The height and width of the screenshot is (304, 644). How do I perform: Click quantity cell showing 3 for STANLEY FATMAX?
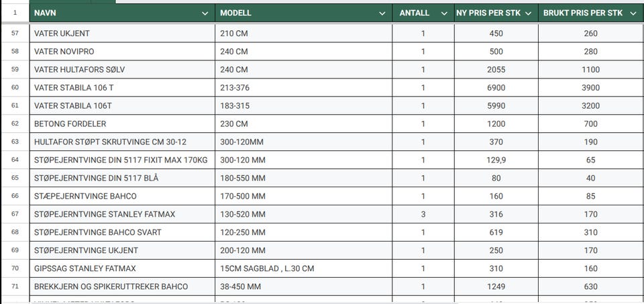tap(423, 214)
